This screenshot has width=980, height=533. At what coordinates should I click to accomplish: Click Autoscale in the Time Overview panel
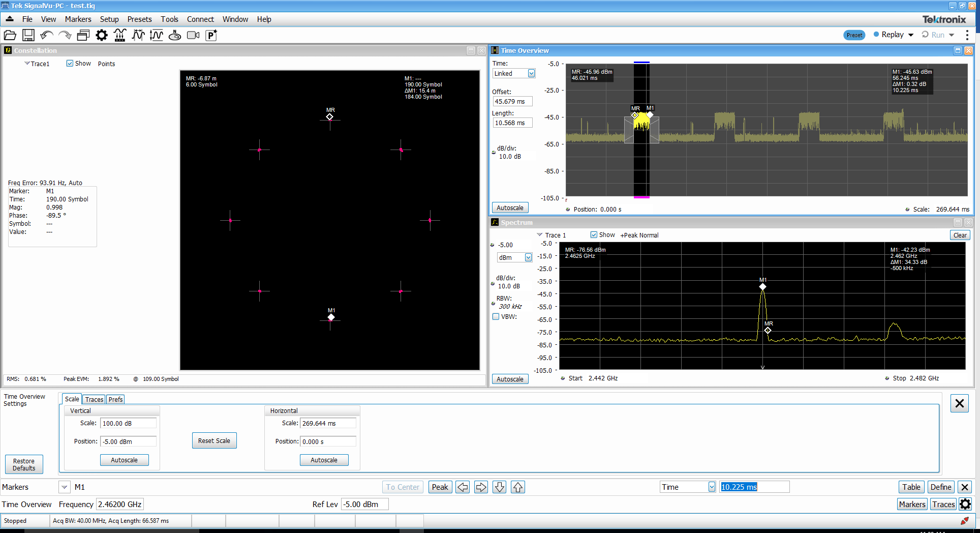[x=510, y=208]
